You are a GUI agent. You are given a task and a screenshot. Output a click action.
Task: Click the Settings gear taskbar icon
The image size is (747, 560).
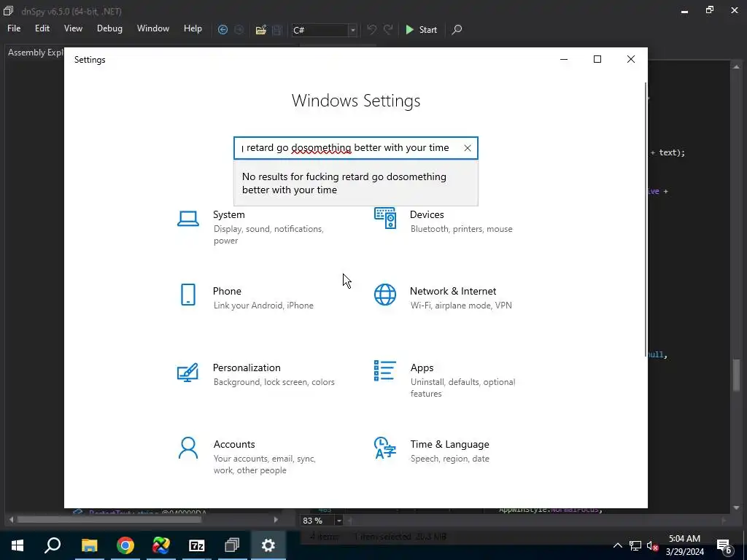[x=268, y=545]
